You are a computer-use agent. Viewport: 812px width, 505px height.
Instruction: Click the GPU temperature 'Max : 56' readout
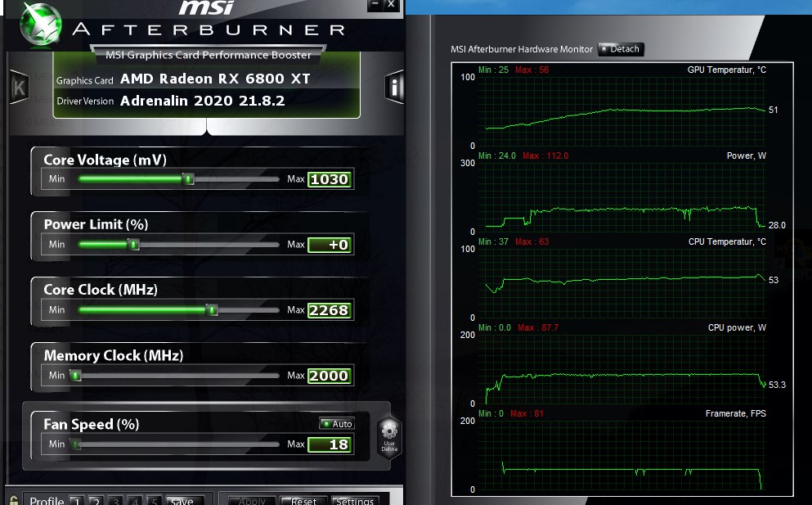pyautogui.click(x=532, y=70)
